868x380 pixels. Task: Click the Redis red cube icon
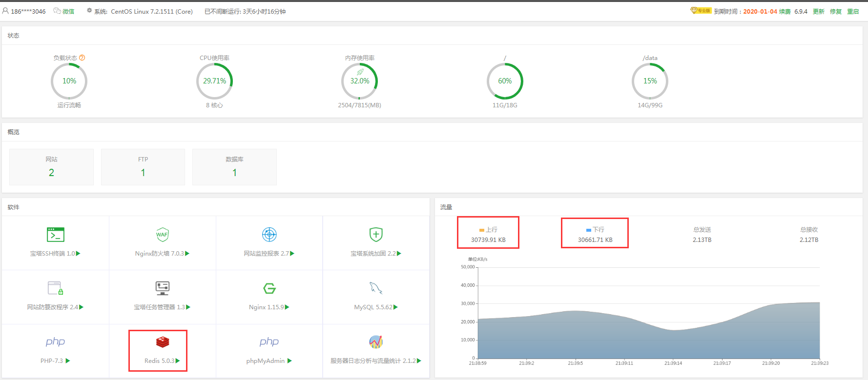(163, 342)
